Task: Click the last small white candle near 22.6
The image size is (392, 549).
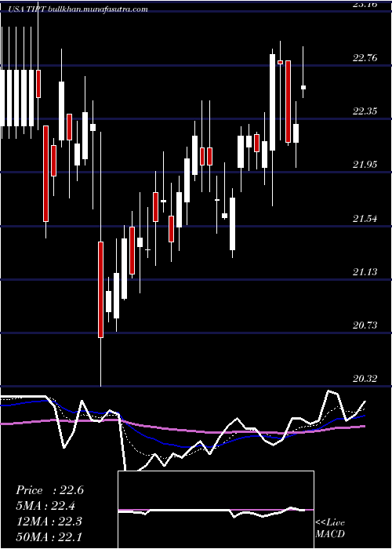Action: click(x=303, y=87)
